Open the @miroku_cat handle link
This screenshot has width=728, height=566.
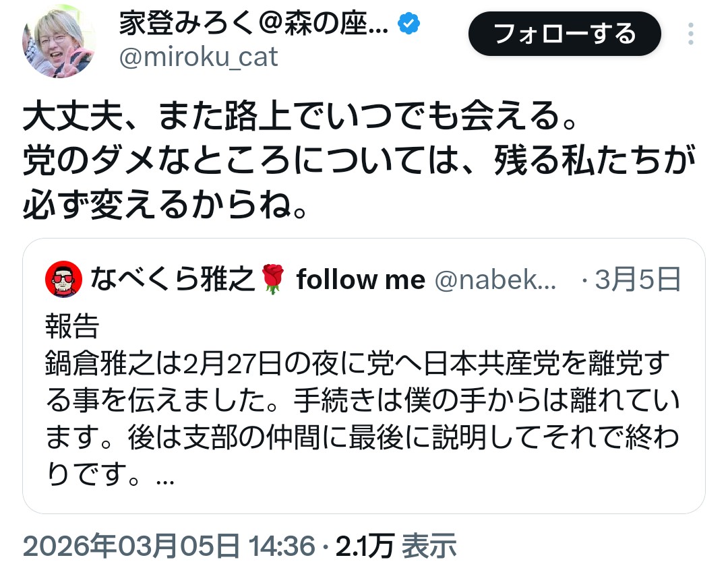click(198, 58)
